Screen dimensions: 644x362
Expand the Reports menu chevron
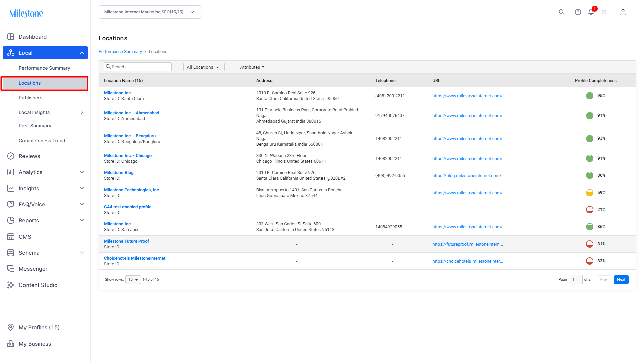82,220
